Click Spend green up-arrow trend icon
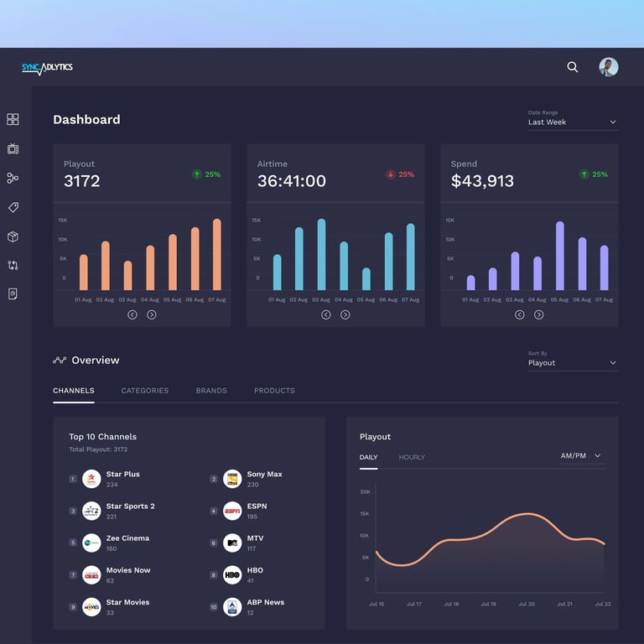 pos(584,174)
